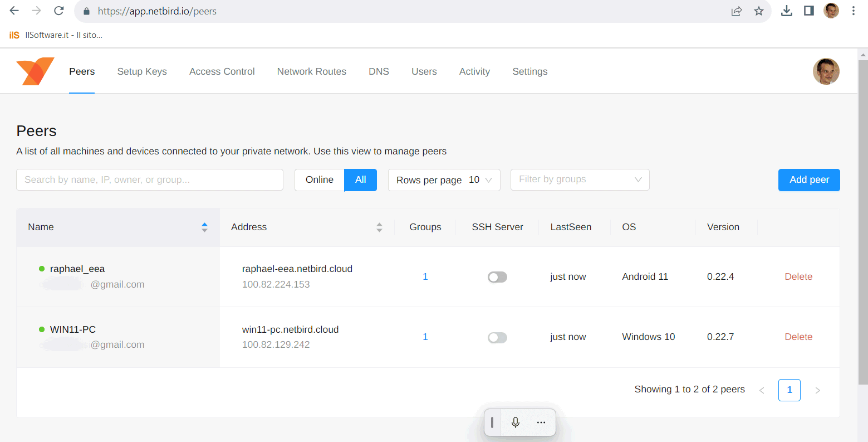Click the NetBird orange bird logo
Screen dimensions: 868x442
35,71
